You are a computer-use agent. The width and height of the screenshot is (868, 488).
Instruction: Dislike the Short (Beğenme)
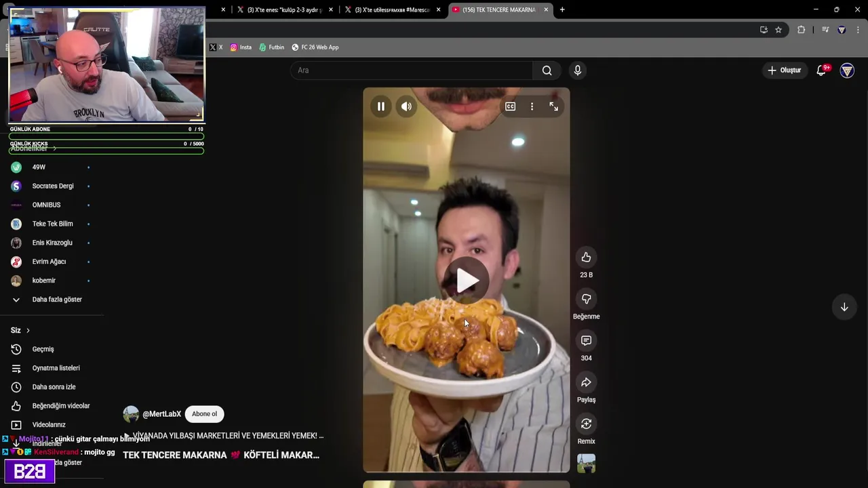pyautogui.click(x=586, y=299)
